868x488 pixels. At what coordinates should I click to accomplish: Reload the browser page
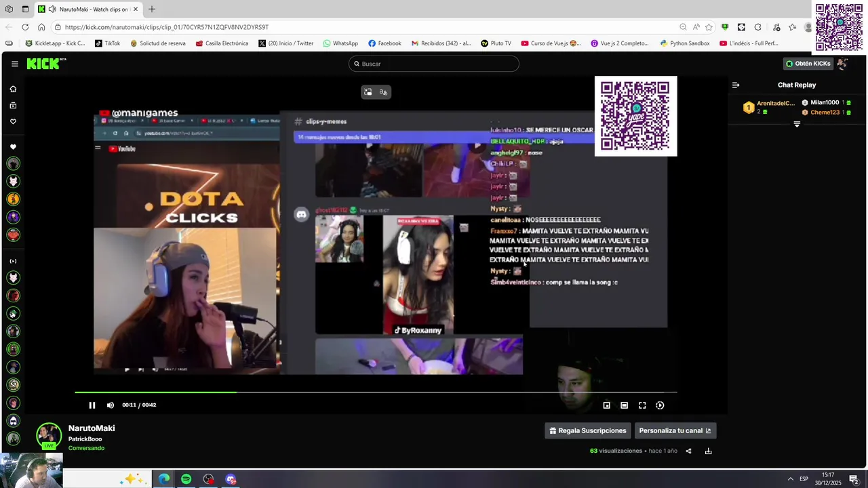pos(25,27)
